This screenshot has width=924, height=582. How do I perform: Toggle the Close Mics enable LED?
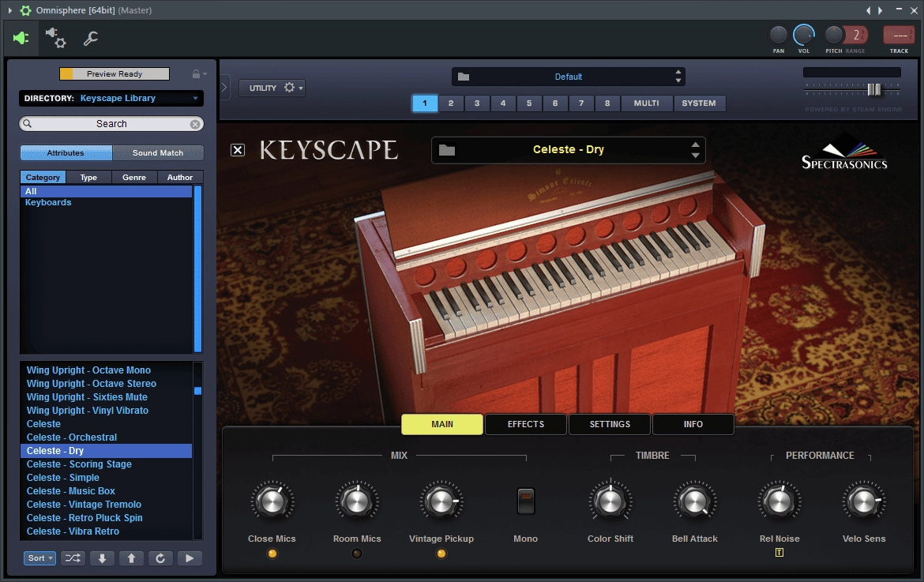pos(272,554)
